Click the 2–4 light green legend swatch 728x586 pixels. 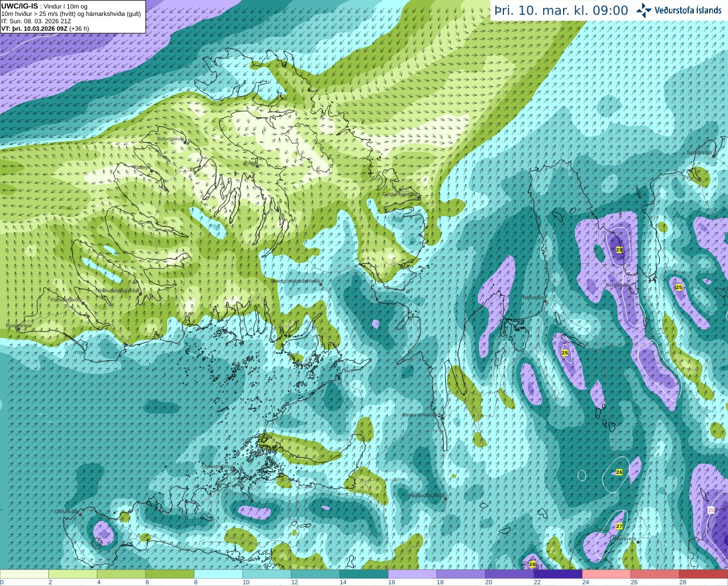(x=73, y=573)
